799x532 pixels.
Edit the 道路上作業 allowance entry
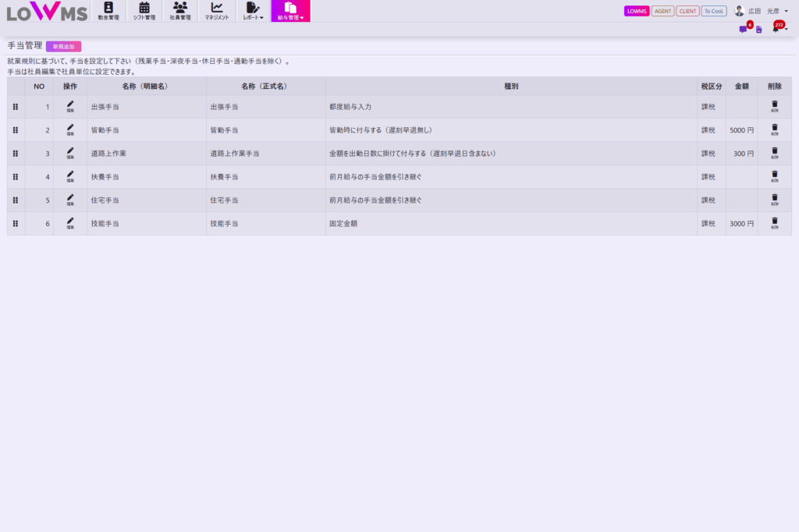[x=70, y=153]
